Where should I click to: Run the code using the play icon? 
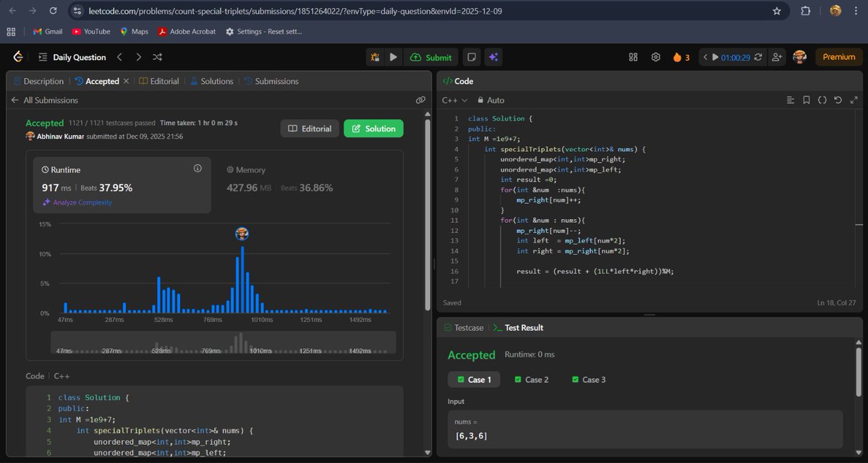tap(392, 57)
